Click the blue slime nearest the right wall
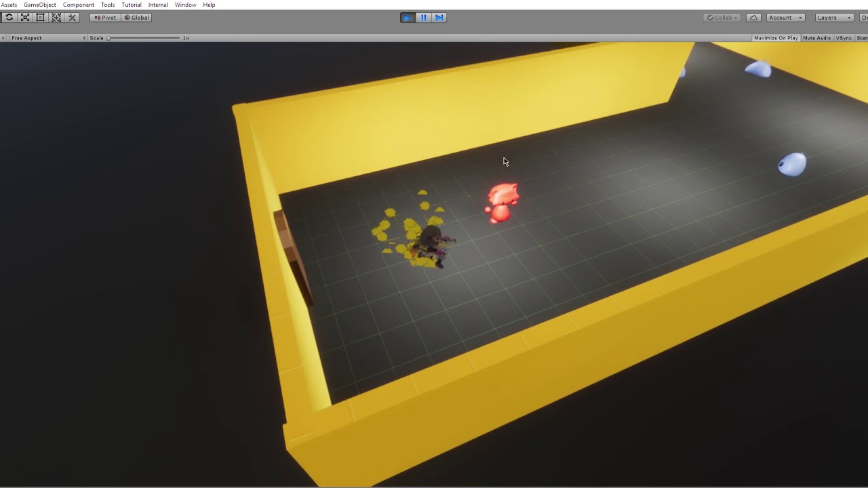The image size is (868, 488). [x=792, y=164]
